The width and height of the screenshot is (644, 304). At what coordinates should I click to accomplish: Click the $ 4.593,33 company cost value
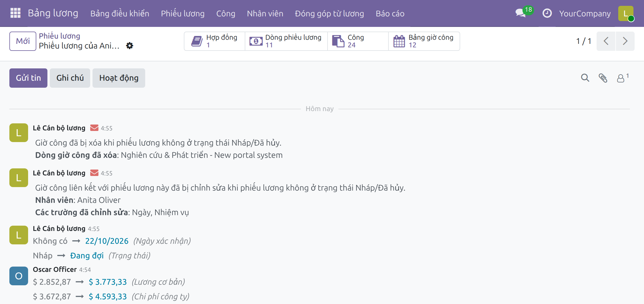[108, 296]
